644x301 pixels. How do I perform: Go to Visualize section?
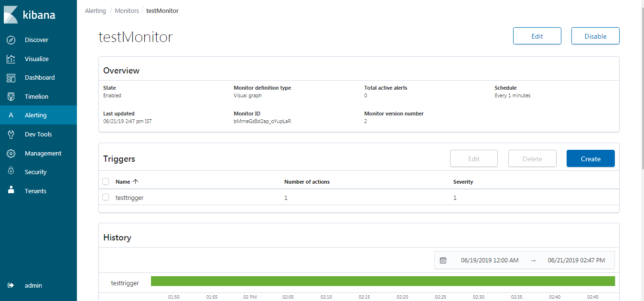tap(37, 59)
